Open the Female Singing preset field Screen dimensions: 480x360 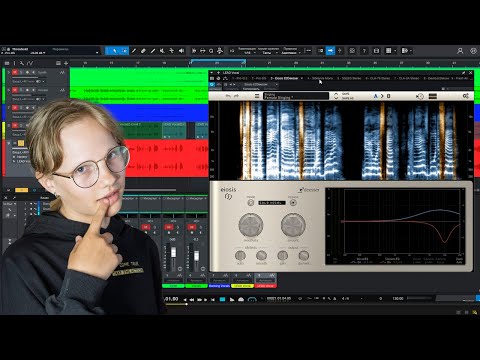click(x=296, y=96)
